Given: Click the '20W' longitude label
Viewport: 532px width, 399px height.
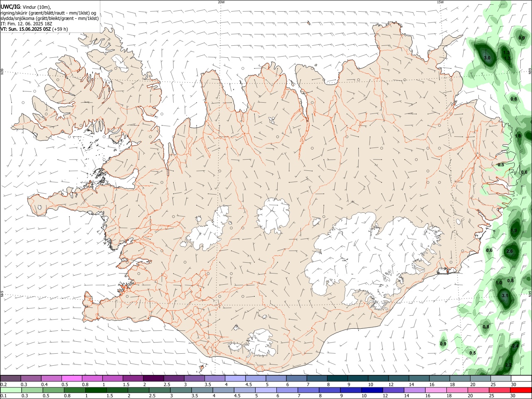Looking at the screenshot, I should 221,2.
